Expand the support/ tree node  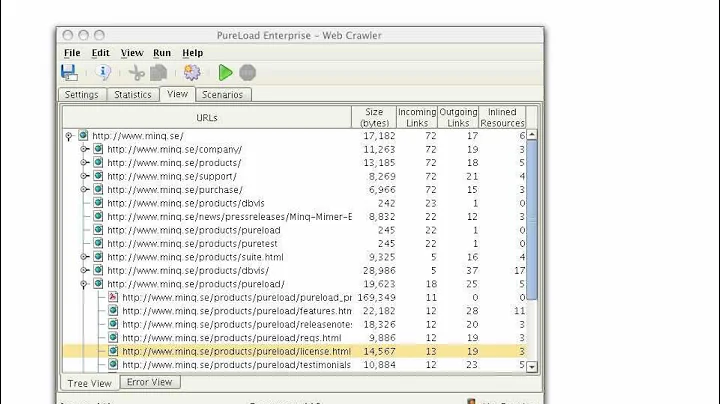pyautogui.click(x=84, y=176)
